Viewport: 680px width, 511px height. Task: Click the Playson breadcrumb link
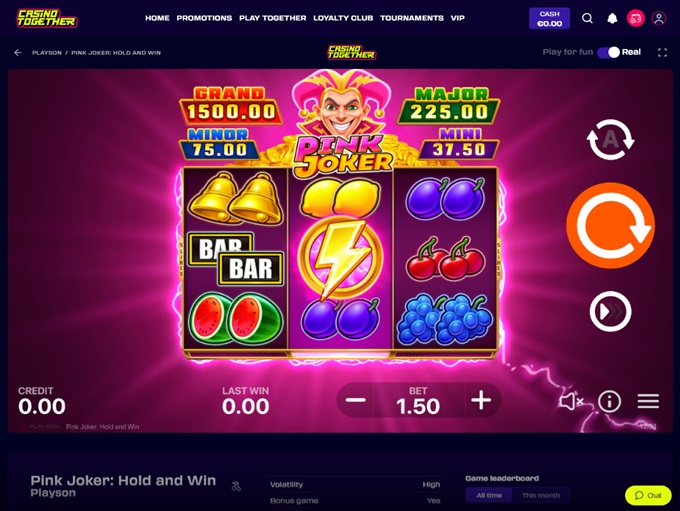point(47,52)
